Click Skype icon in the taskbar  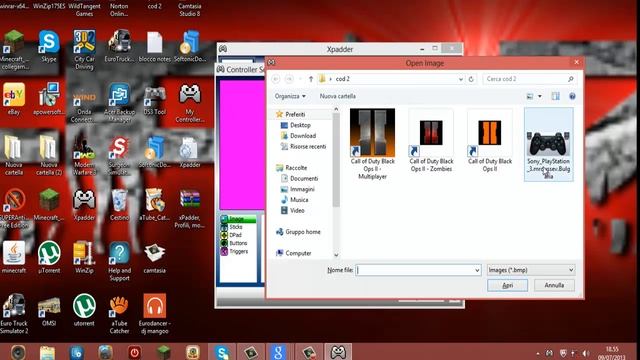point(222,352)
